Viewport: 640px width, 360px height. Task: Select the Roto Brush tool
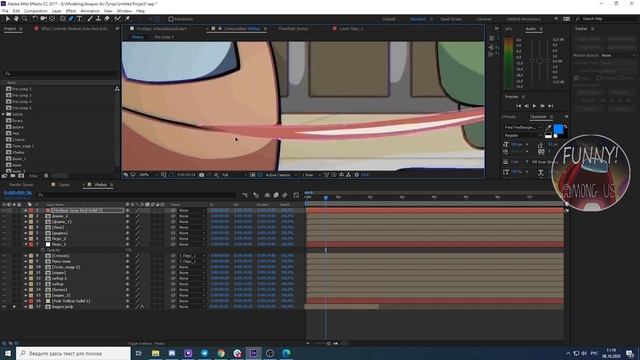click(118, 19)
